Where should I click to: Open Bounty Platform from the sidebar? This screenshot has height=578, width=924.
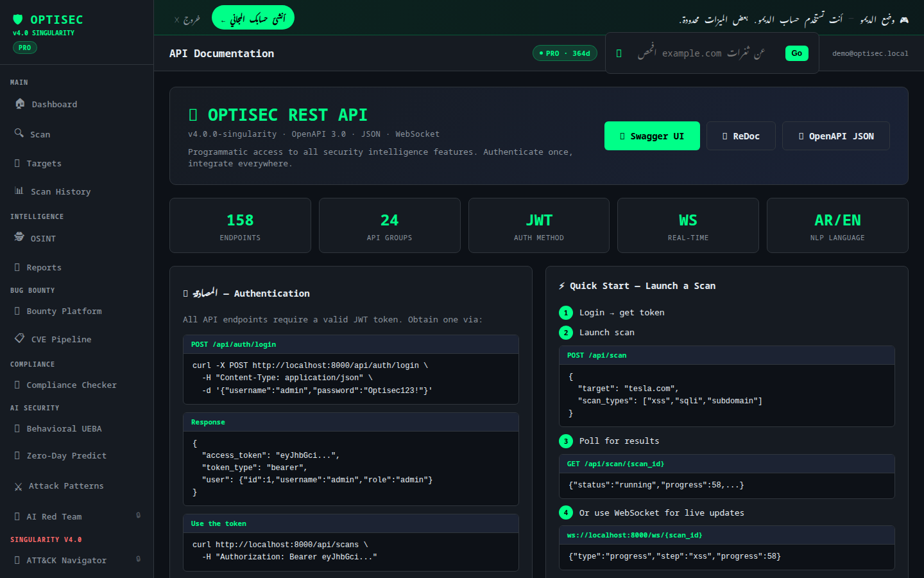click(77, 311)
